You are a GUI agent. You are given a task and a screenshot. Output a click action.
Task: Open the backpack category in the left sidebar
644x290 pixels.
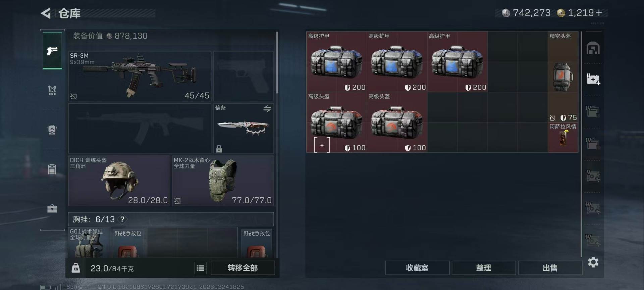(52, 130)
